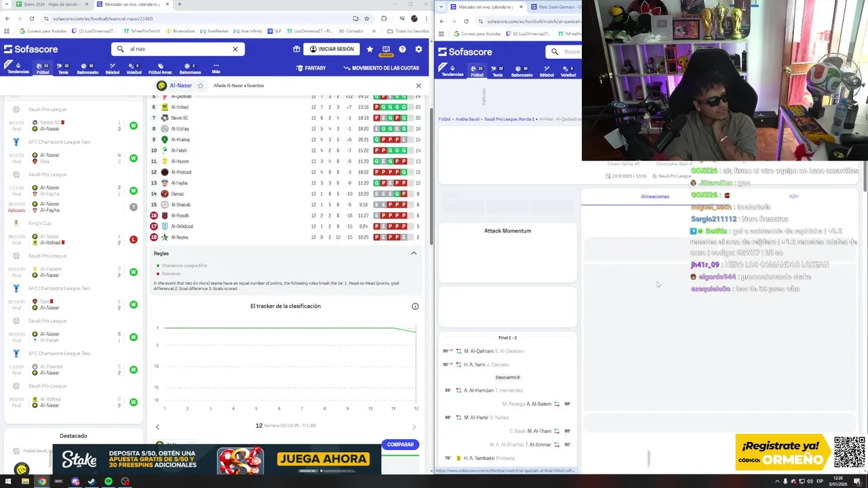The width and height of the screenshot is (868, 488).
Task: Open tab search dropdown in right browser
Action: point(442,7)
